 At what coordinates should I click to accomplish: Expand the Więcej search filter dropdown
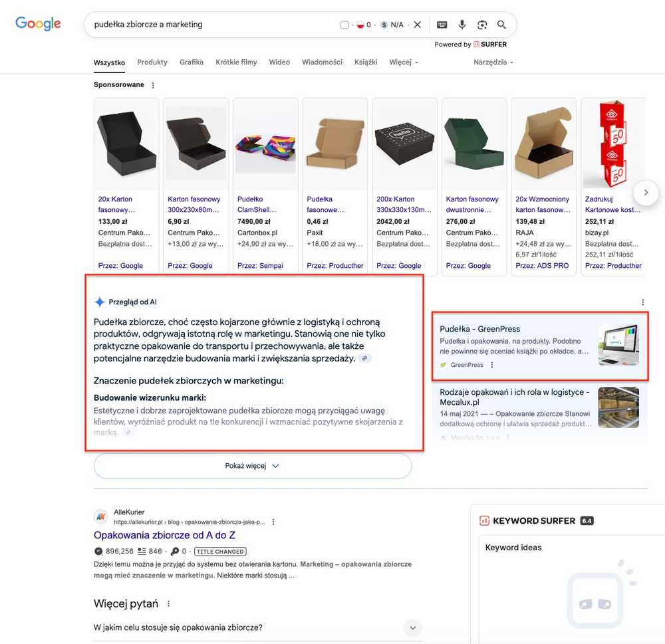coord(403,62)
